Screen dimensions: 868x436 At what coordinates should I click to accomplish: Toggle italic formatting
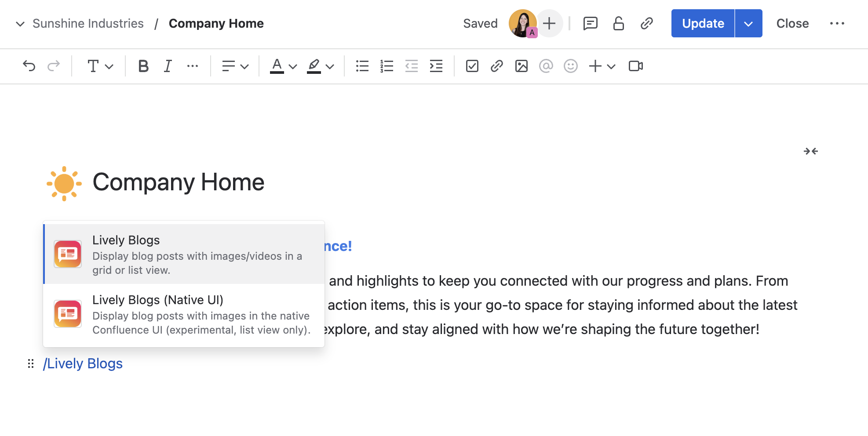point(167,66)
